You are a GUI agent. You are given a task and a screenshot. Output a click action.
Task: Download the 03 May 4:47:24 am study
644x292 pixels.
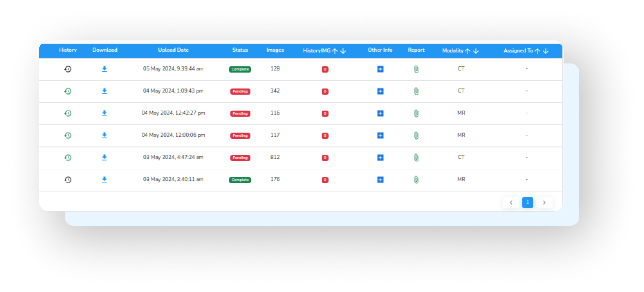click(104, 157)
